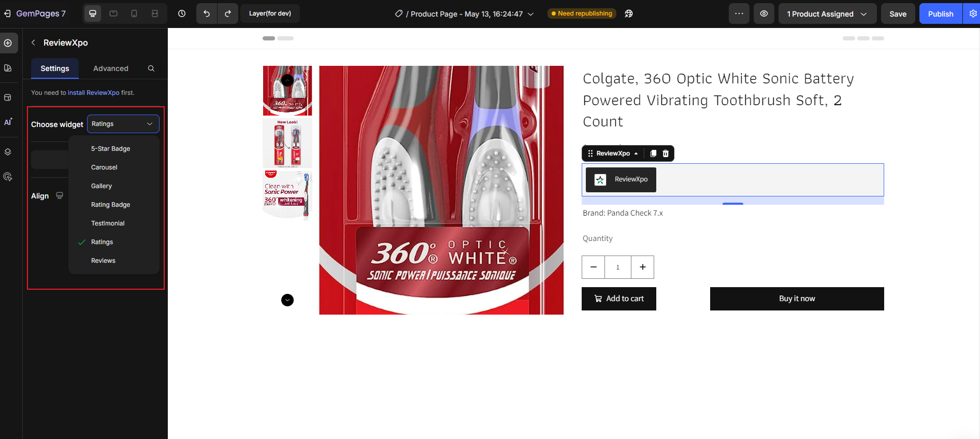This screenshot has width=980, height=439.
Task: Go back from ReviewXpo panel
Action: [33, 43]
